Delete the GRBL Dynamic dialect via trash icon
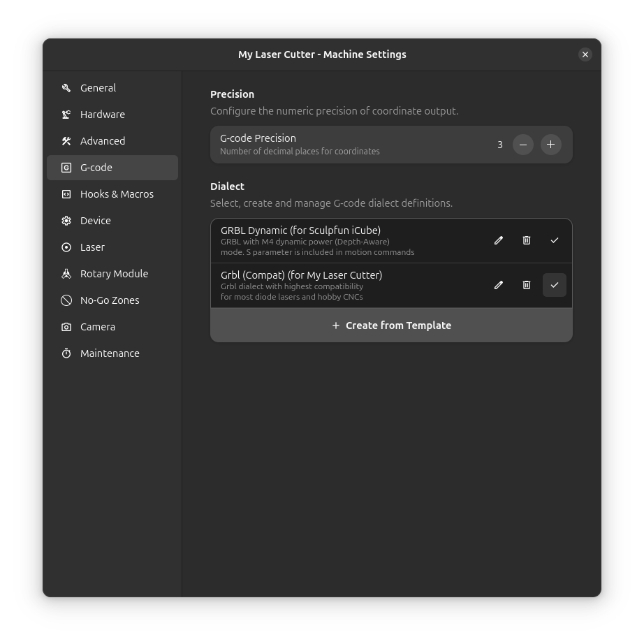Image resolution: width=644 pixels, height=644 pixels. point(526,240)
